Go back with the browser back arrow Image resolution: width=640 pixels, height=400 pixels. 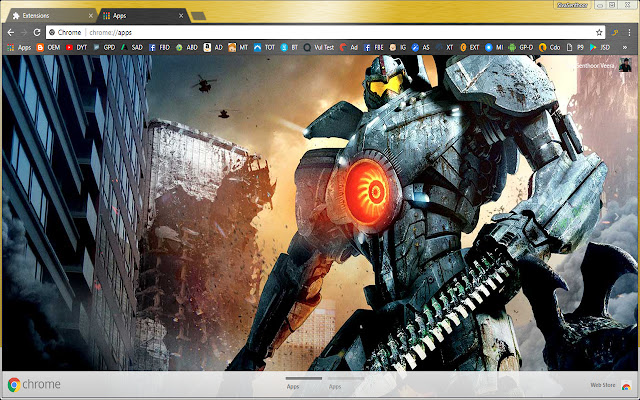coord(11,32)
